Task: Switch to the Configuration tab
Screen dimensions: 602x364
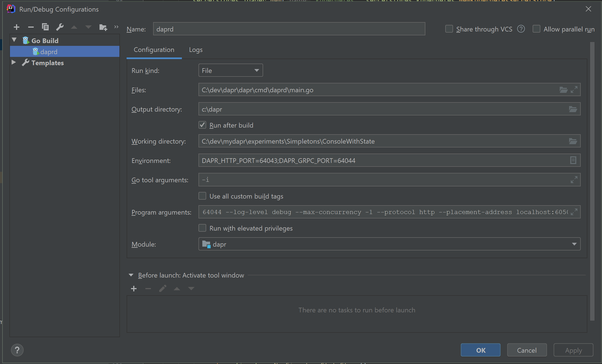Action: [x=154, y=50]
